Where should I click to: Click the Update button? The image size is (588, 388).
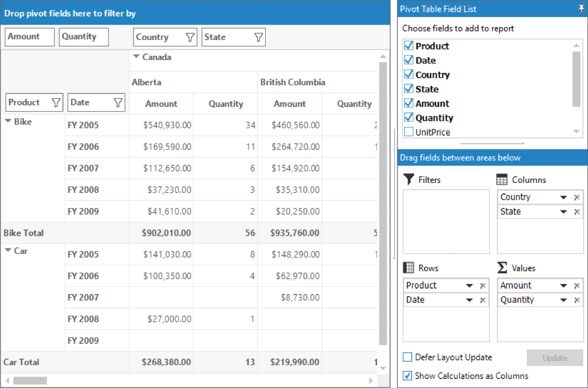click(x=554, y=357)
